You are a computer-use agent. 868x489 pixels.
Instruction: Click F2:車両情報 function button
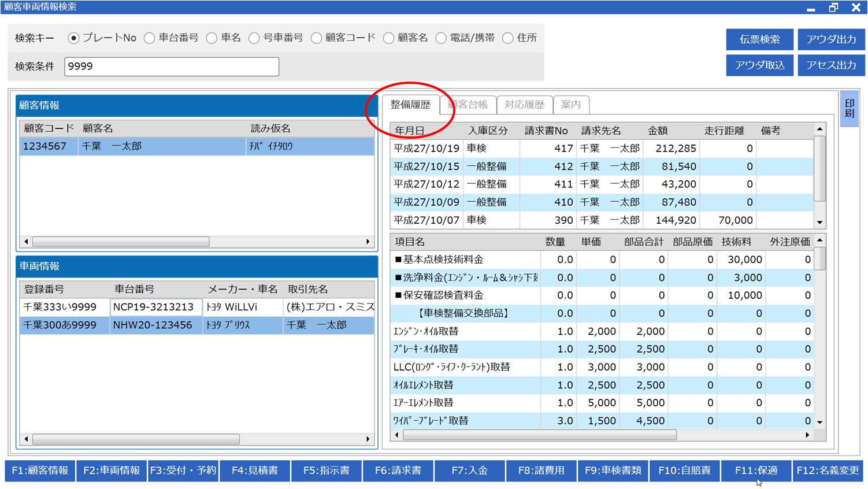pyautogui.click(x=112, y=471)
